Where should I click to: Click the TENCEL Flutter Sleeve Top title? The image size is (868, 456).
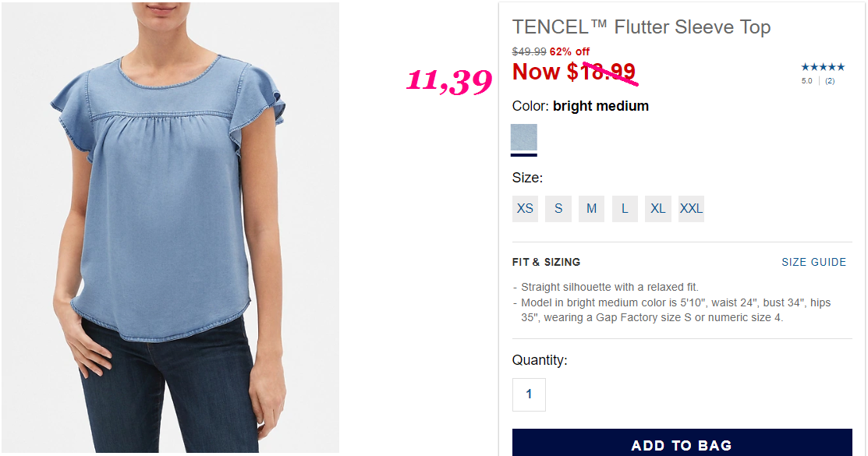point(641,27)
